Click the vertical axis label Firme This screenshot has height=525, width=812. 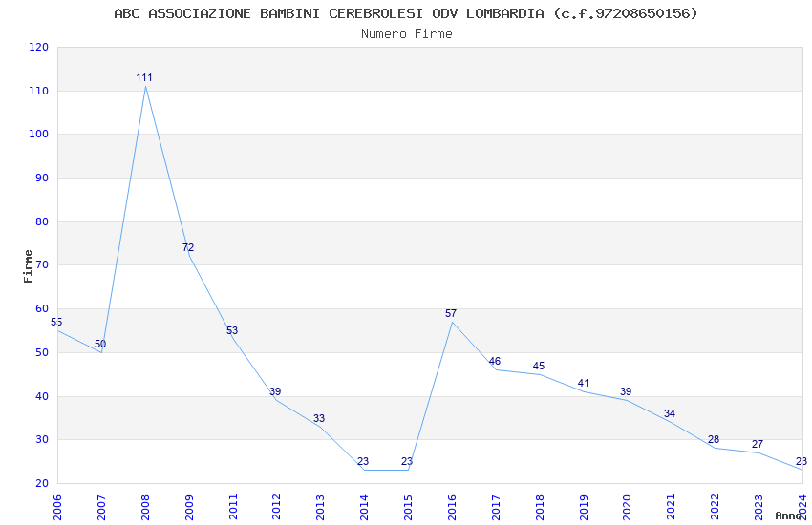tap(28, 266)
